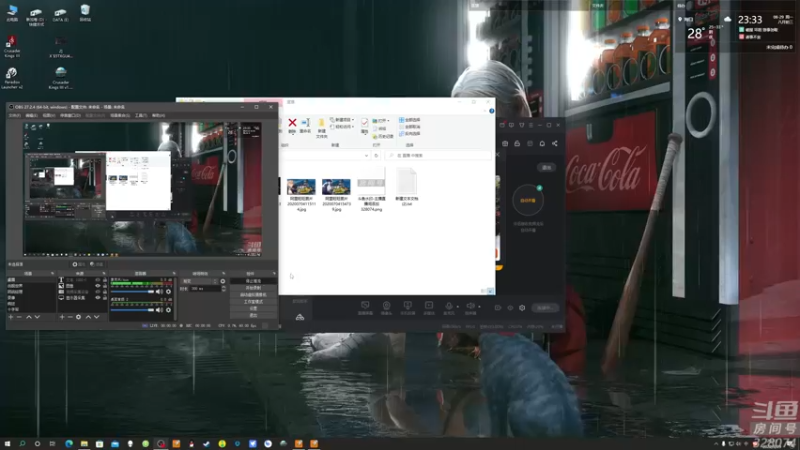Set volume slider of first audio mixer channel

[x=132, y=292]
